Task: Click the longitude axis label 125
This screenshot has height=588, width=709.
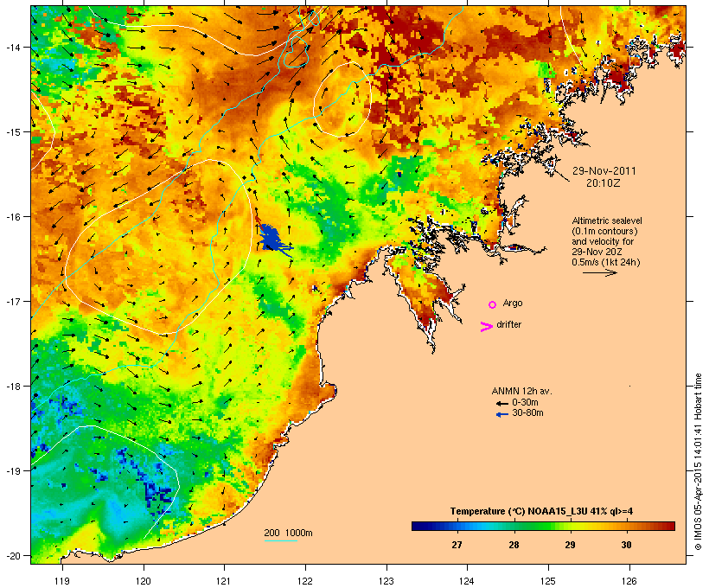Action: [548, 581]
